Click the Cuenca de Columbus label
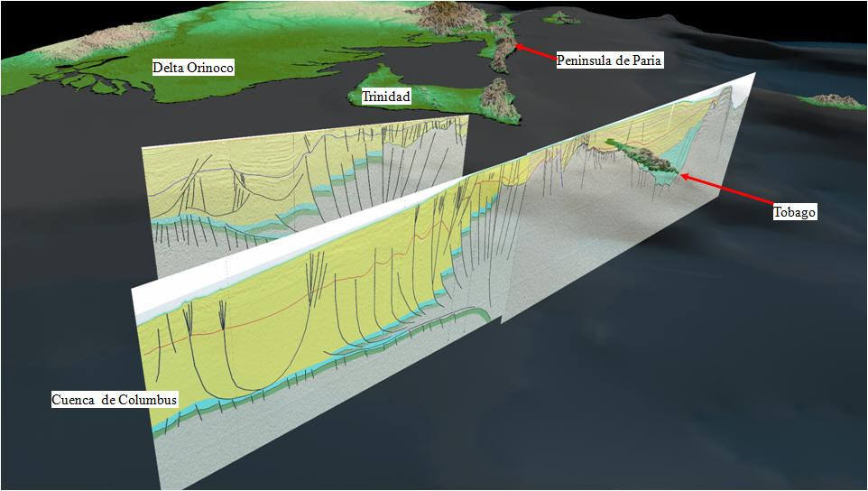This screenshot has height=491, width=868. 115,400
